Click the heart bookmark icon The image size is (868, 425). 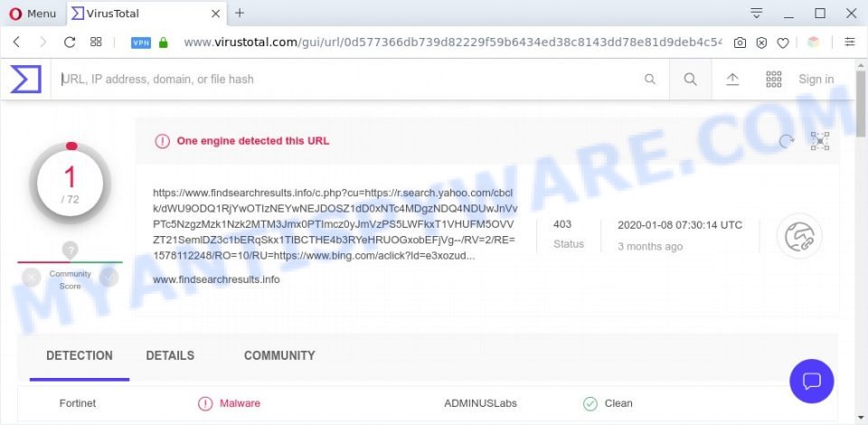pyautogui.click(x=782, y=42)
